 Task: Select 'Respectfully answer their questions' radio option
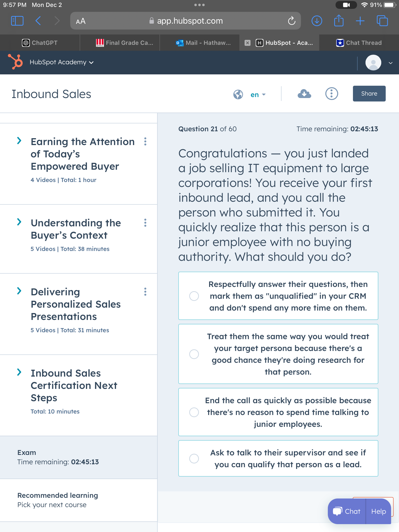point(194,296)
